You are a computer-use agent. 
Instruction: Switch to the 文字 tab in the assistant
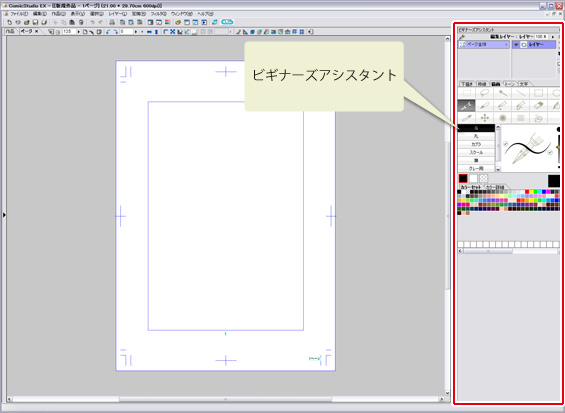tap(524, 84)
